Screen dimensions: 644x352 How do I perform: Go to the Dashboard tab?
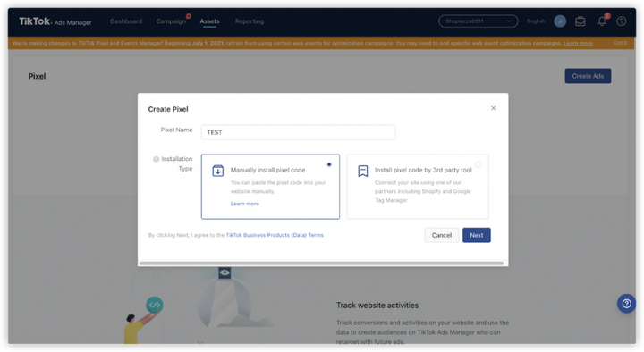click(126, 21)
